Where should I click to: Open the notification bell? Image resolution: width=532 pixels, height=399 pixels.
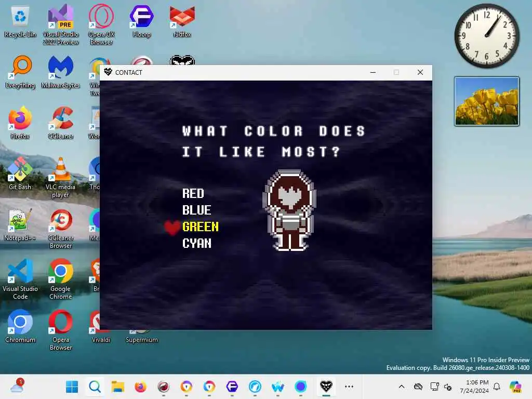[496, 387]
